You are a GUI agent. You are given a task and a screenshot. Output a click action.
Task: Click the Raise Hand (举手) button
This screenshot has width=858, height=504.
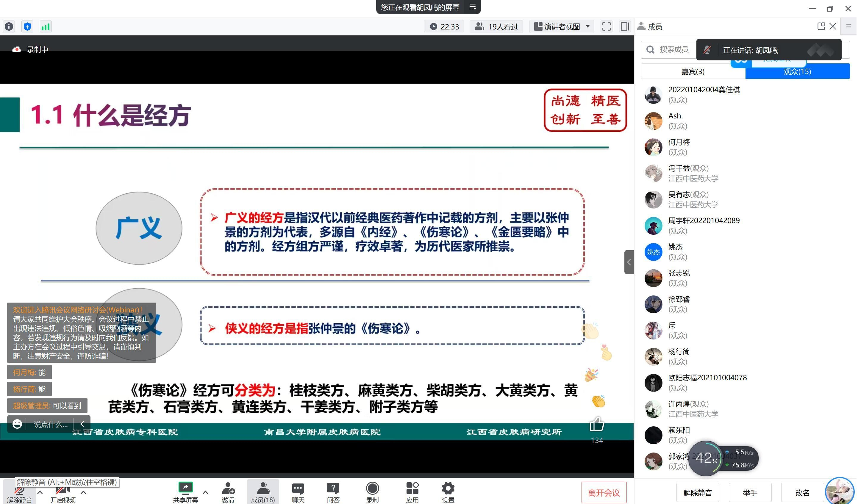click(750, 492)
